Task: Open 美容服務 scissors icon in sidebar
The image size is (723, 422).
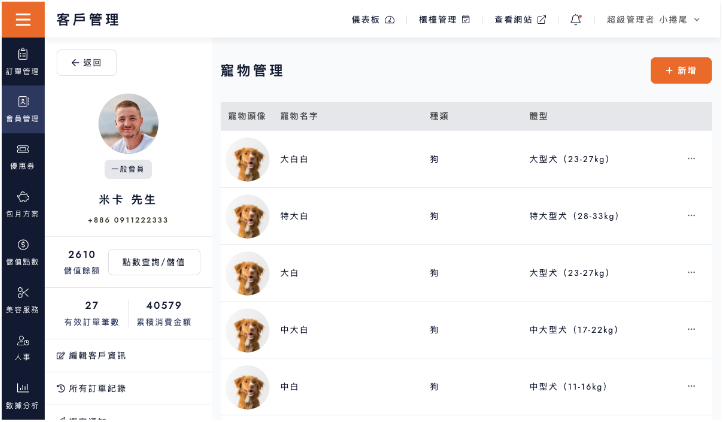Action: [23, 300]
